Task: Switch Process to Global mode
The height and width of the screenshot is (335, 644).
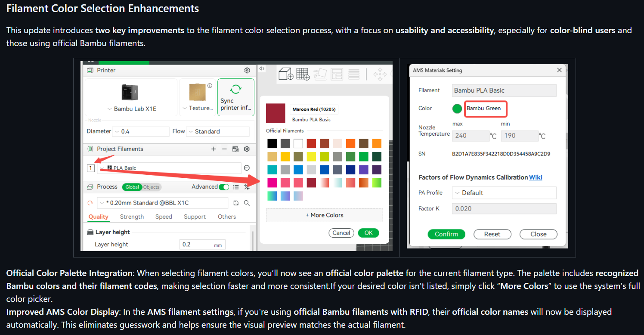Action: [x=132, y=187]
